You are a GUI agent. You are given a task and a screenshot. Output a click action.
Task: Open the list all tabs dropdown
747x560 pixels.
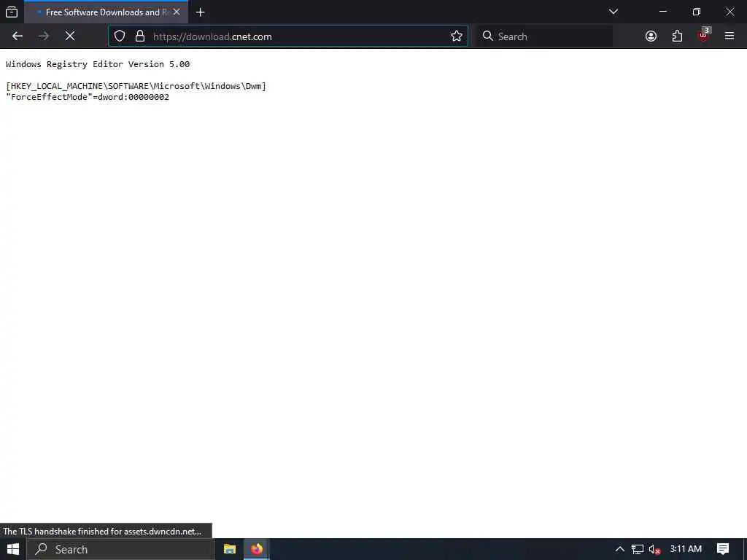[x=613, y=12]
